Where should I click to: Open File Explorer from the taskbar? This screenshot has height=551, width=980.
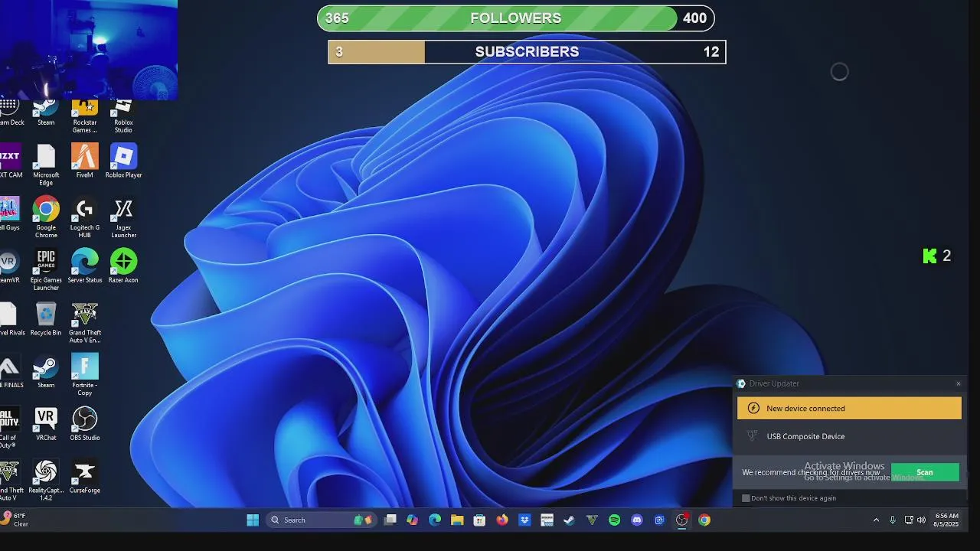[x=457, y=520]
